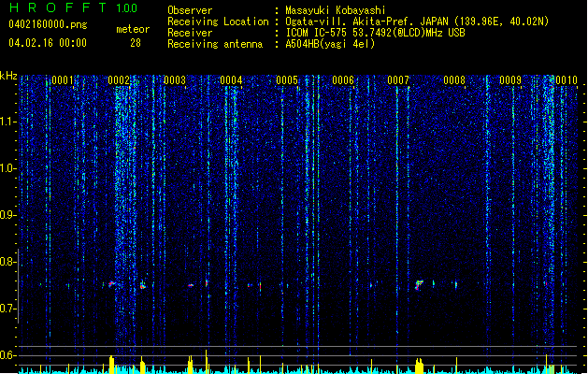This screenshot has height=374, width=588.
Task: Click the Receiving antenna label
Action: tap(215, 44)
